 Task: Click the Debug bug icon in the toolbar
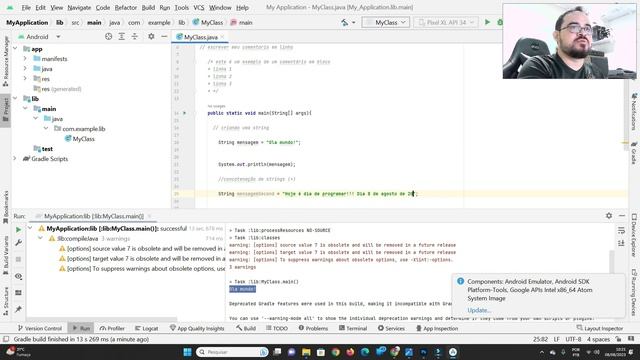tap(500, 22)
